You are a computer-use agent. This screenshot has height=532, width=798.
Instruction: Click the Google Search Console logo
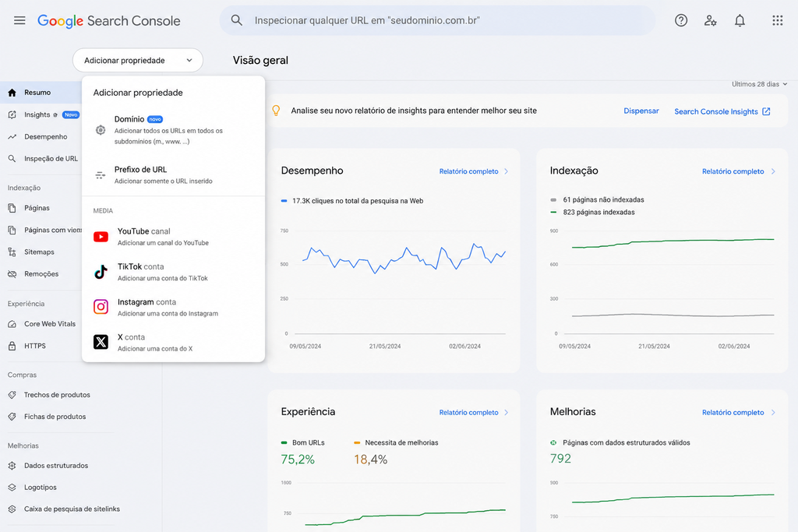[109, 21]
